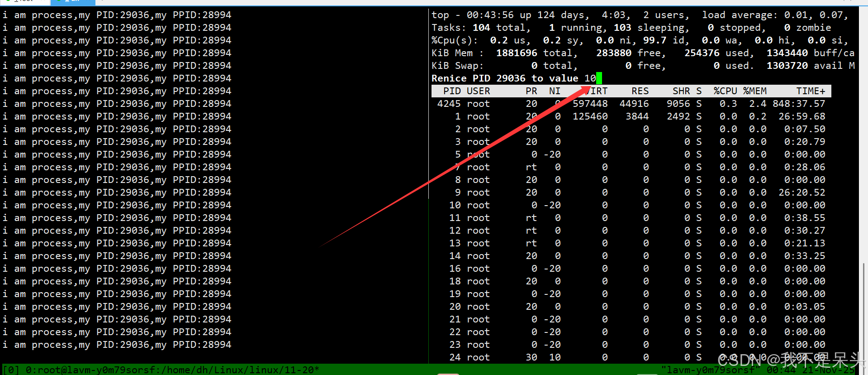
Task: Click the KiB Swap label
Action: pyautogui.click(x=457, y=66)
